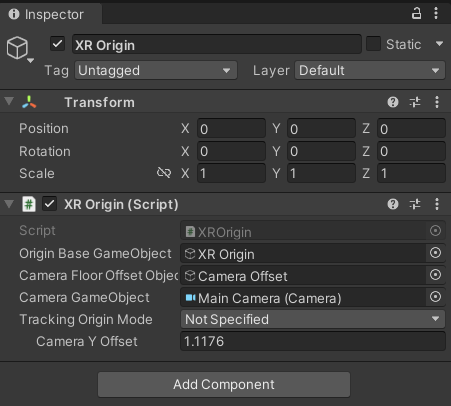Click the XR Origin script file icon
This screenshot has height=406, width=451.
point(29,204)
